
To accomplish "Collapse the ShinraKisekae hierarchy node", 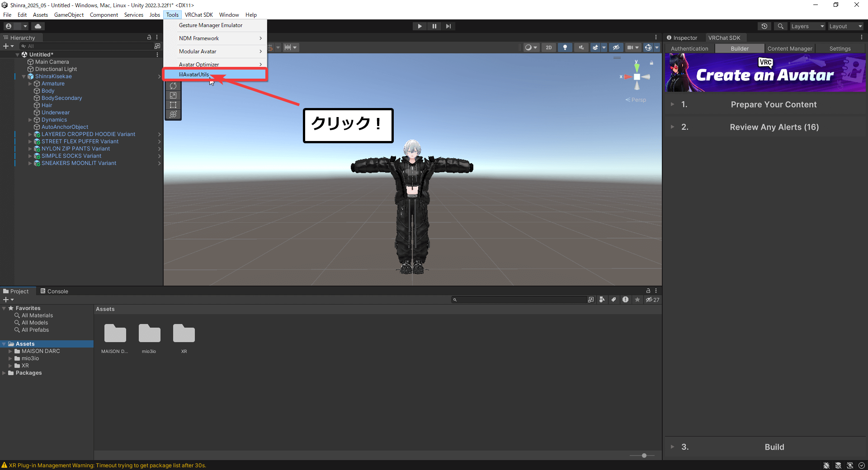I will coord(24,76).
